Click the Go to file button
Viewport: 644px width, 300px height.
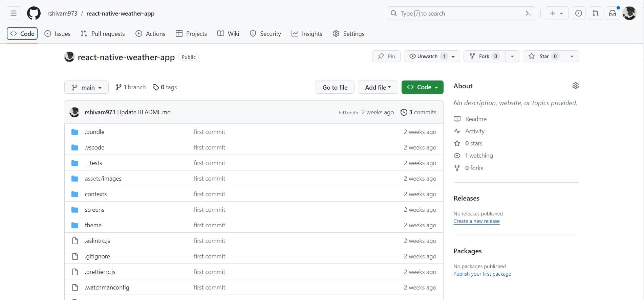pyautogui.click(x=335, y=87)
